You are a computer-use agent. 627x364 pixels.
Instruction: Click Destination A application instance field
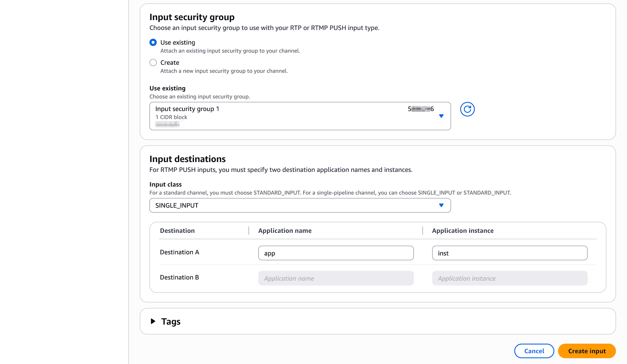pos(509,253)
